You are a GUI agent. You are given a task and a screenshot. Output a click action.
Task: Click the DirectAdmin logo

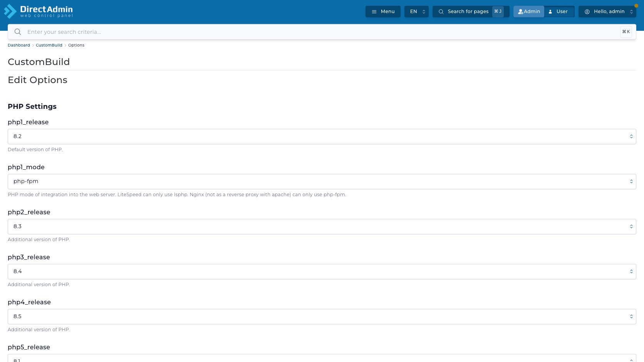[x=38, y=12]
